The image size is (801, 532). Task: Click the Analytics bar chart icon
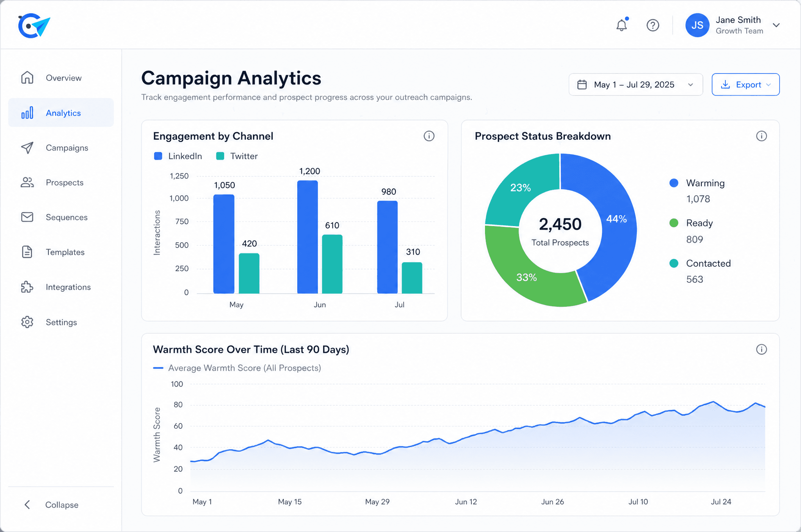pos(27,113)
